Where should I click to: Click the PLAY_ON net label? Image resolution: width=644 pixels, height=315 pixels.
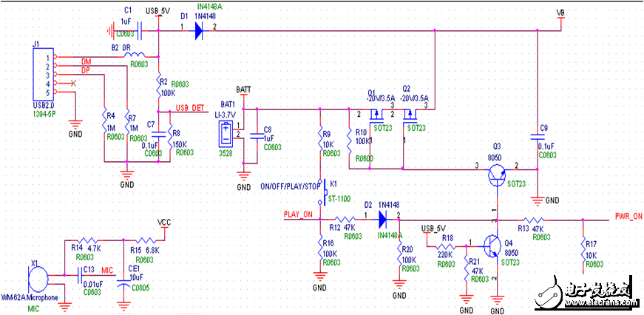click(x=299, y=214)
